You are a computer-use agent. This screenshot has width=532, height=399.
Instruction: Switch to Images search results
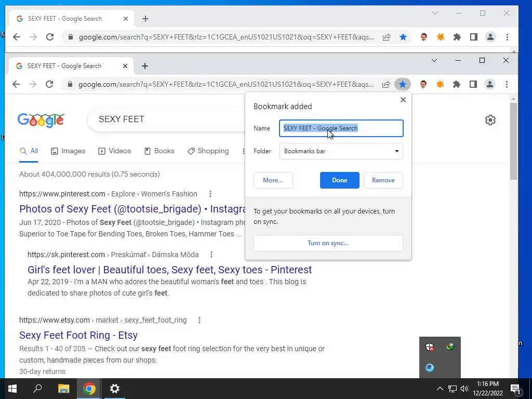pos(68,151)
